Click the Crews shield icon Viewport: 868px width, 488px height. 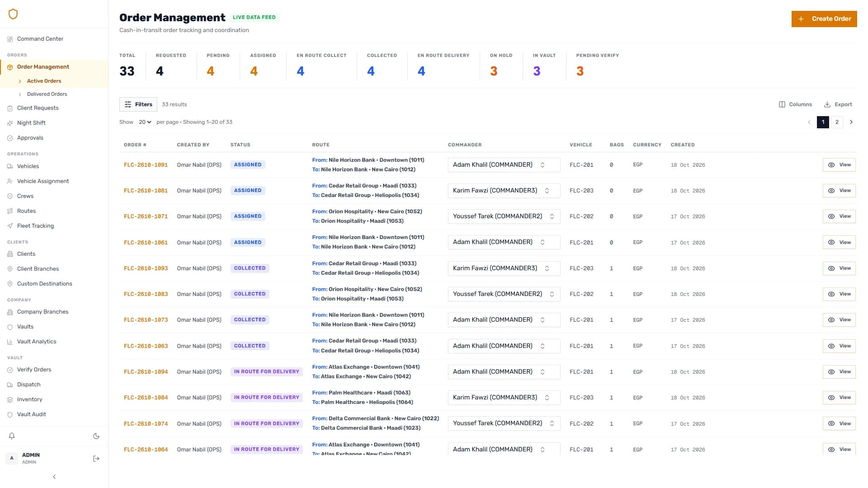tap(10, 196)
